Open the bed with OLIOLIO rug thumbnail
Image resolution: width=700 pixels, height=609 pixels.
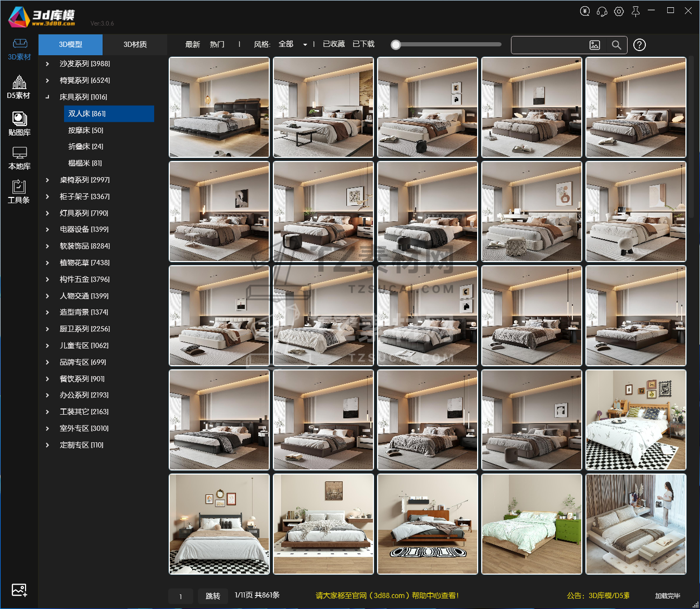[428, 524]
